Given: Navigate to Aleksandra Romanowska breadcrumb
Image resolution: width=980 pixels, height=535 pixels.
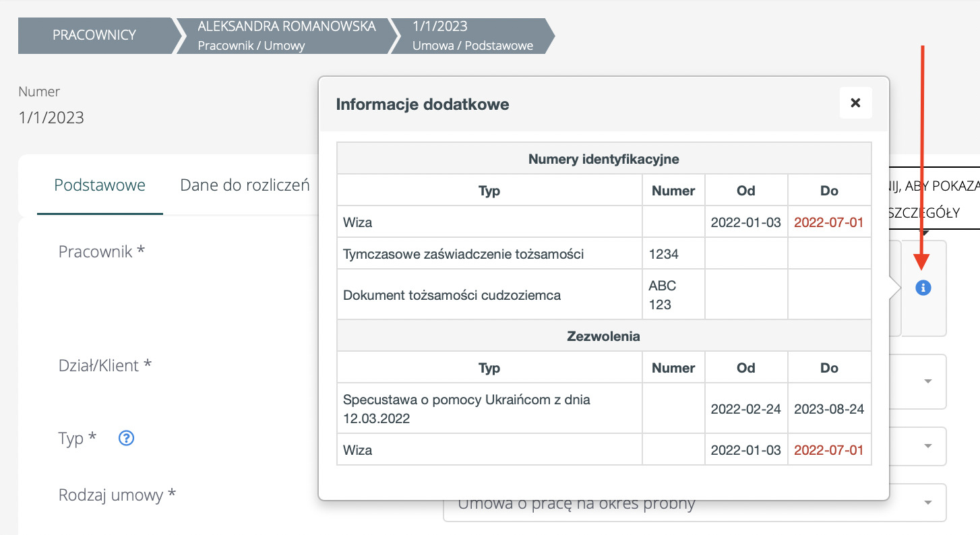Looking at the screenshot, I should tap(286, 35).
